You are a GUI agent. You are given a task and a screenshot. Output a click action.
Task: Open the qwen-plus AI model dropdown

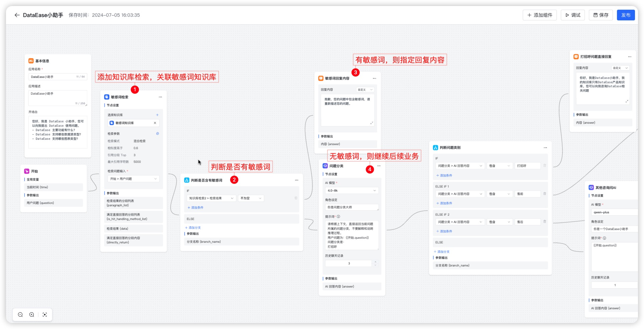point(615,212)
